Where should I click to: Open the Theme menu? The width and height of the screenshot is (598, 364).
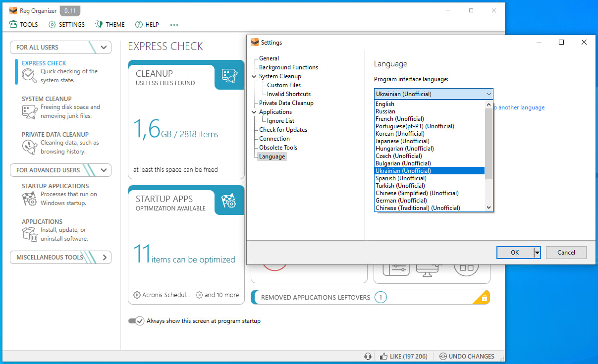[110, 24]
